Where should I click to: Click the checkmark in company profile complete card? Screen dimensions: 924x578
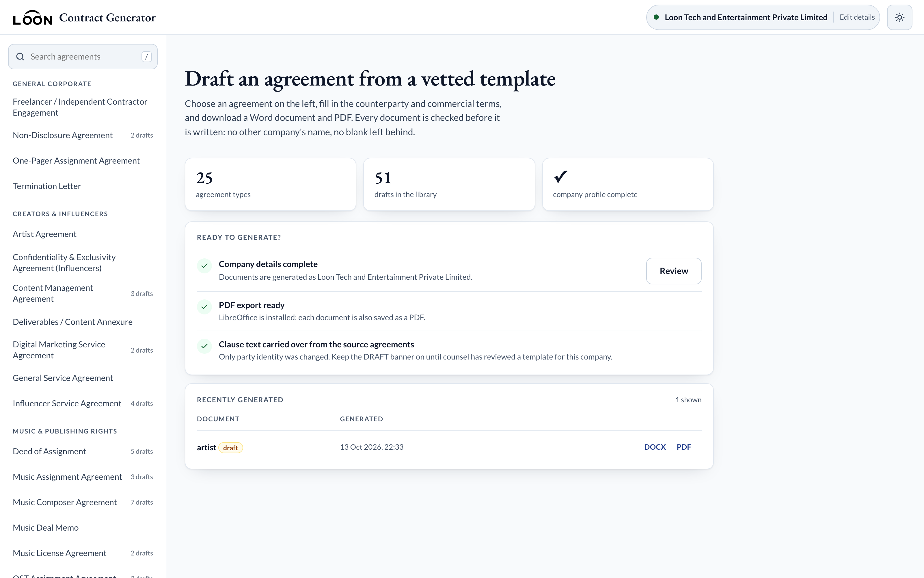pyautogui.click(x=560, y=177)
